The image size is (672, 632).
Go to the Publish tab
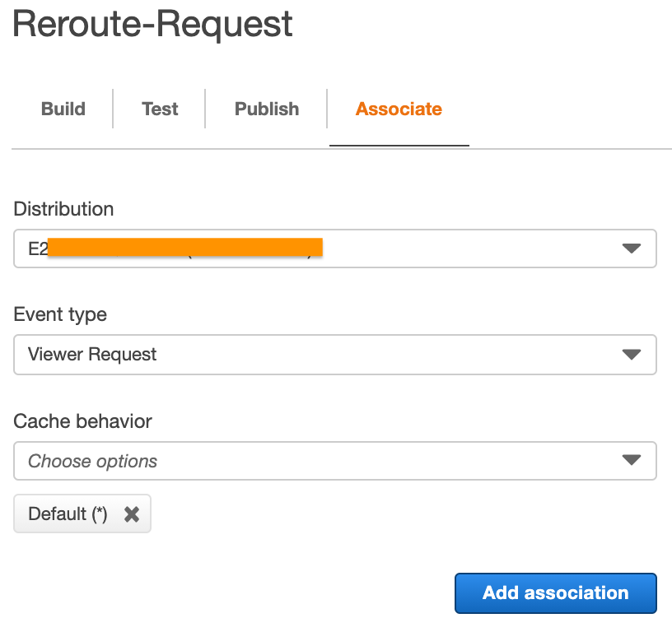pyautogui.click(x=267, y=109)
